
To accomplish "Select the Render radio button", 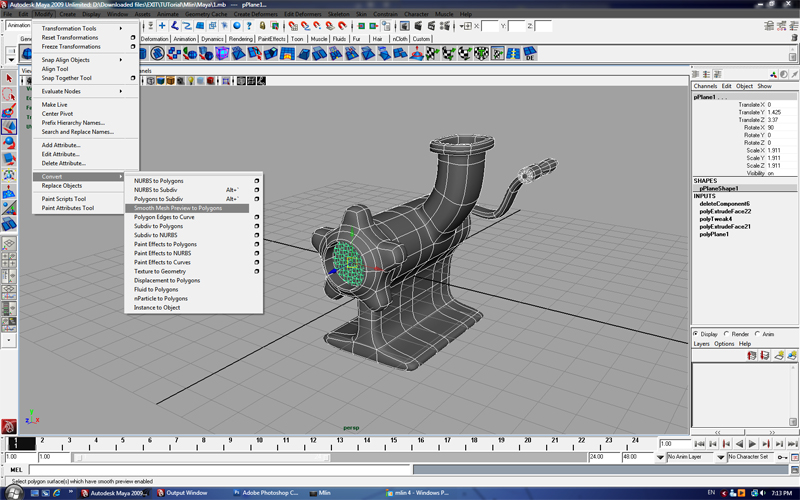I will click(x=727, y=334).
